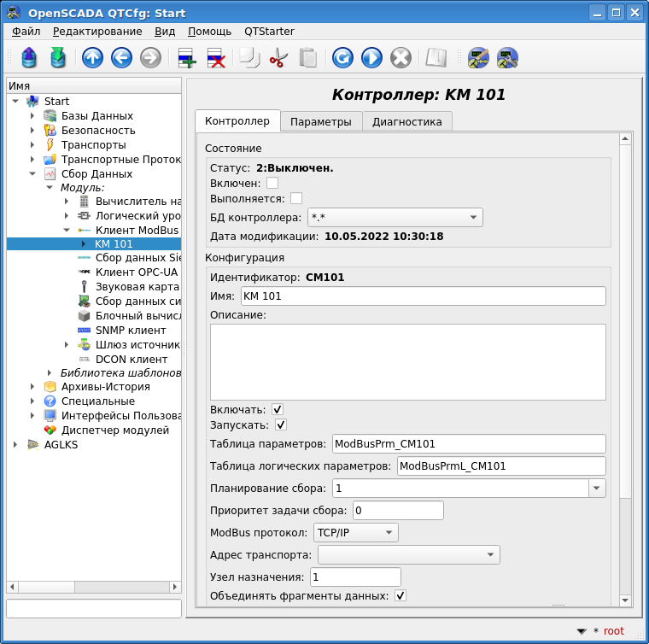
Task: Stop updating with the grey X icon
Action: click(x=401, y=57)
